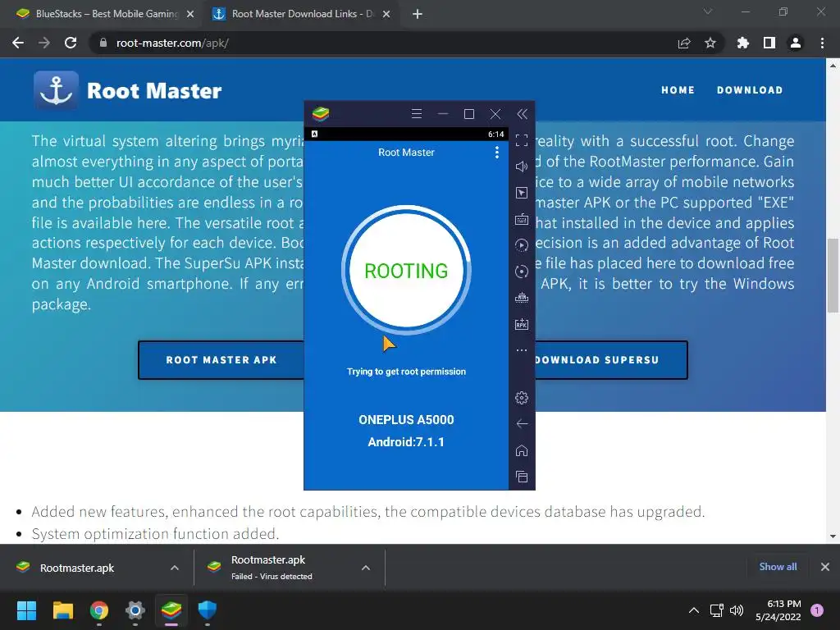
Task: Click the BlueStacks macro play icon
Action: coord(521,245)
